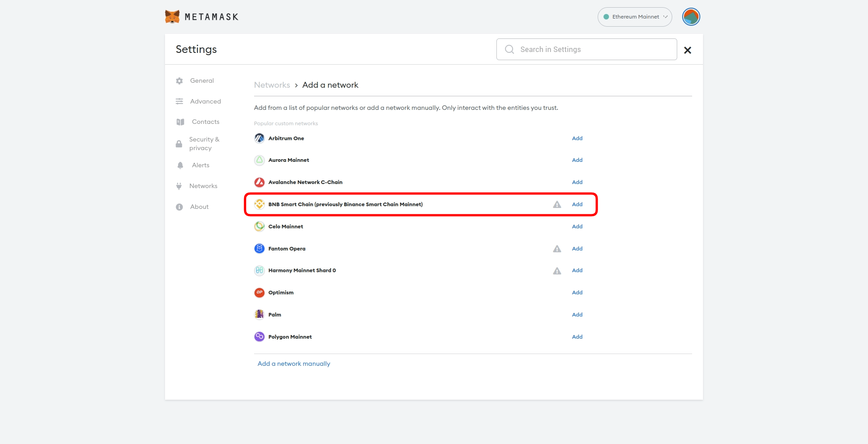Open About settings tab

click(199, 207)
